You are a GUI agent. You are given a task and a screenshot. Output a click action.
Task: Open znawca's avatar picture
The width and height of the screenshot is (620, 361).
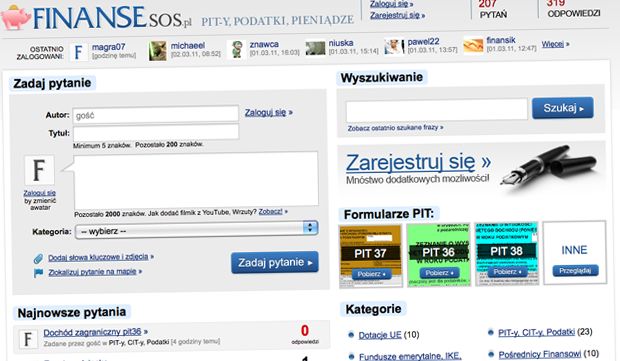[x=236, y=49]
